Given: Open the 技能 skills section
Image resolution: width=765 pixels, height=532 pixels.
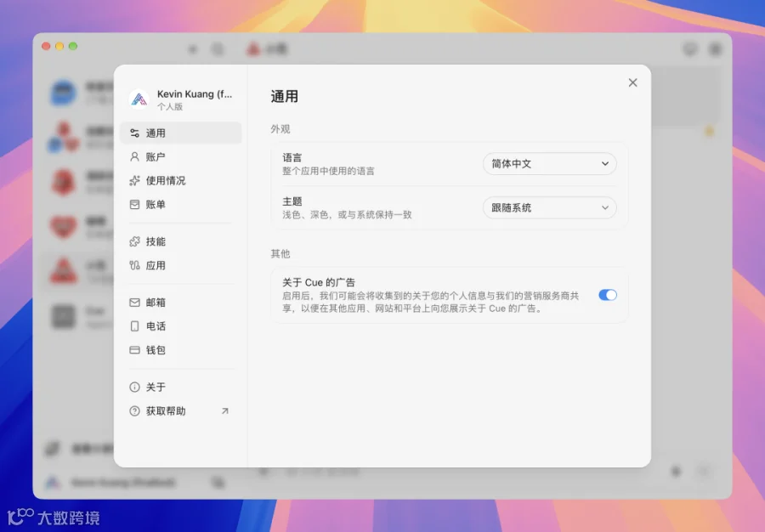Looking at the screenshot, I should (180, 242).
